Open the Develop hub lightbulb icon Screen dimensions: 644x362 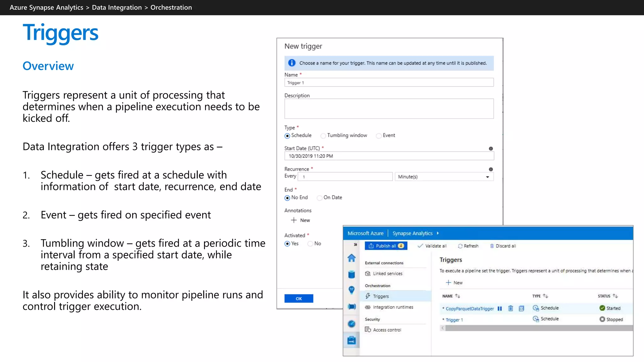coord(351,290)
